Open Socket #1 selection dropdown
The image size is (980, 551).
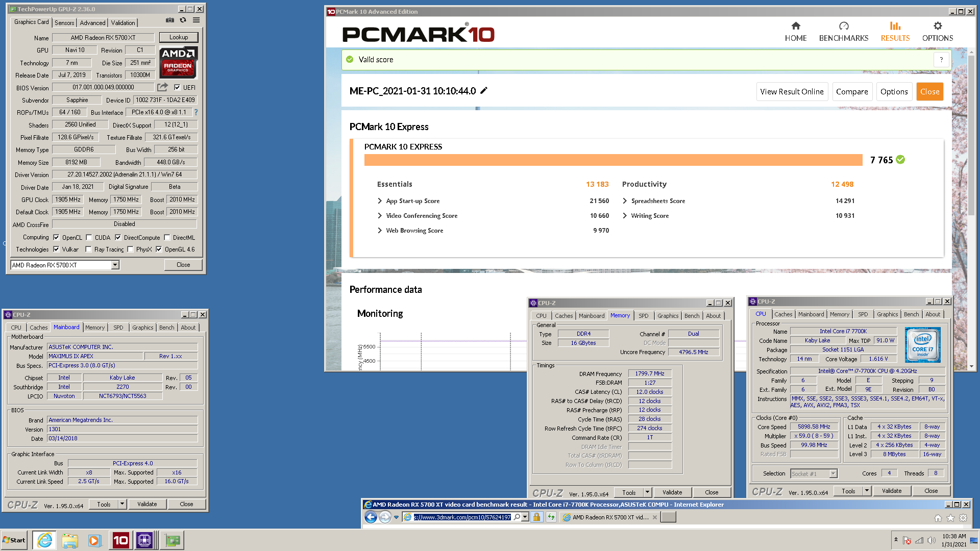833,473
